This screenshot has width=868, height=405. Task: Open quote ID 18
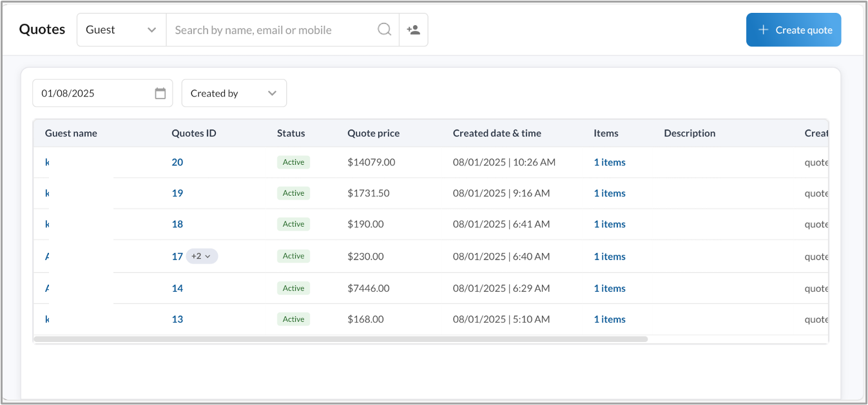tap(177, 224)
